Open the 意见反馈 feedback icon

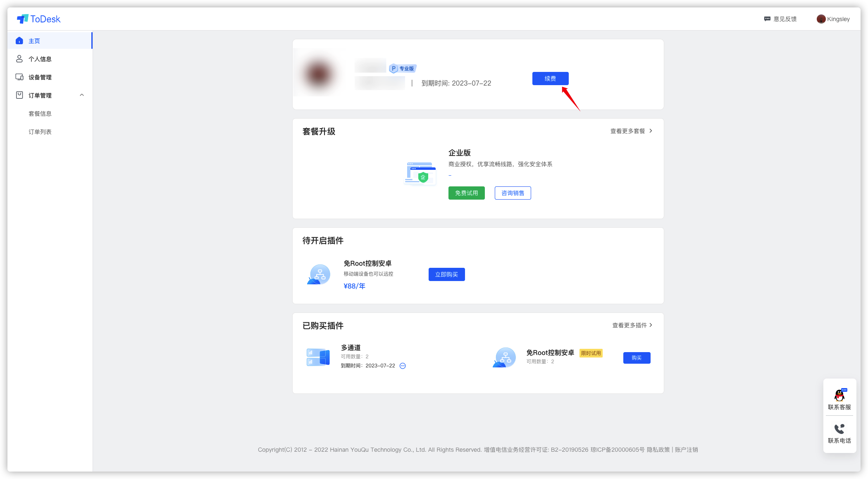click(767, 19)
